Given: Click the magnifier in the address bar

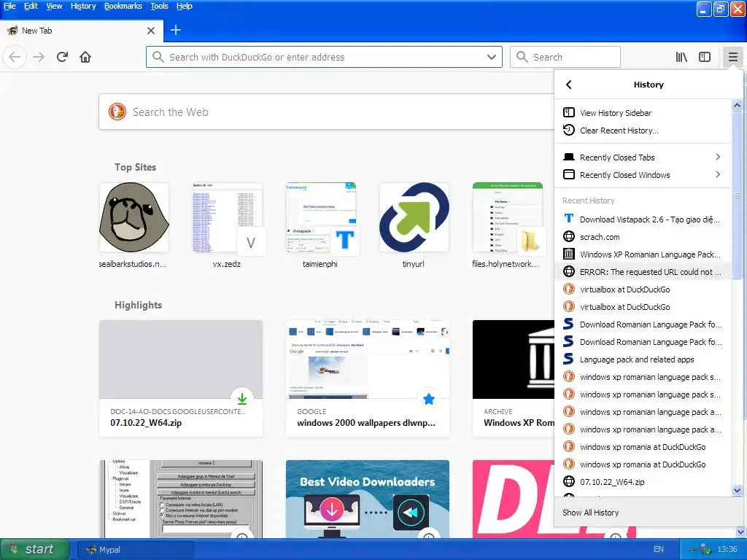Looking at the screenshot, I should (158, 57).
